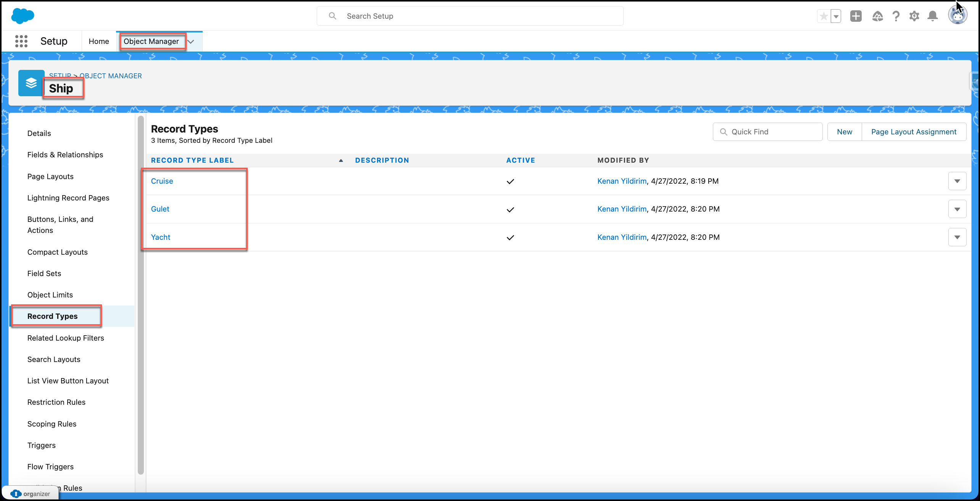980x501 pixels.
Task: Sort by the Active column header
Action: (521, 160)
